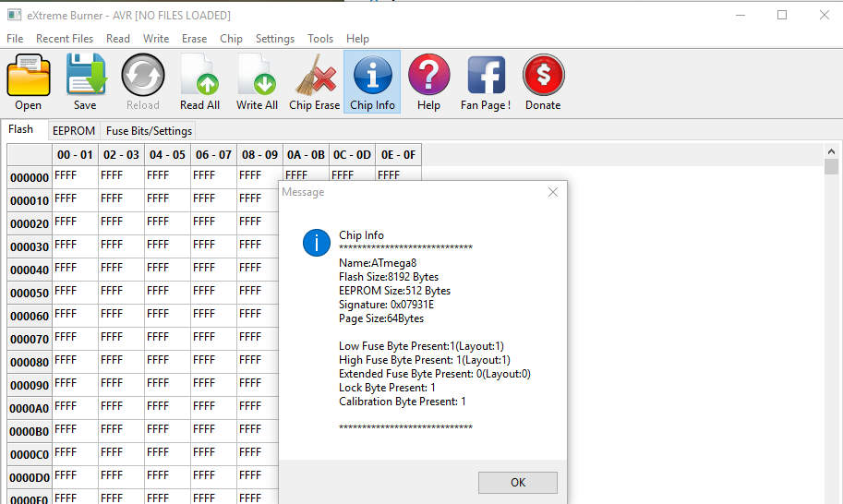Click the Flash Size:8192 Bytes text
843x504 pixels.
(x=388, y=277)
